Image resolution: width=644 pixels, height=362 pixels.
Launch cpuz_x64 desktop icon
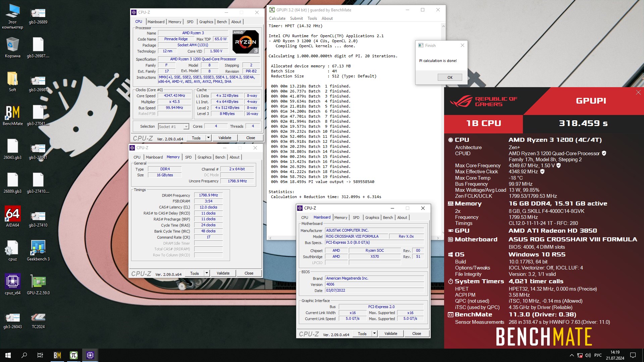[x=12, y=285]
